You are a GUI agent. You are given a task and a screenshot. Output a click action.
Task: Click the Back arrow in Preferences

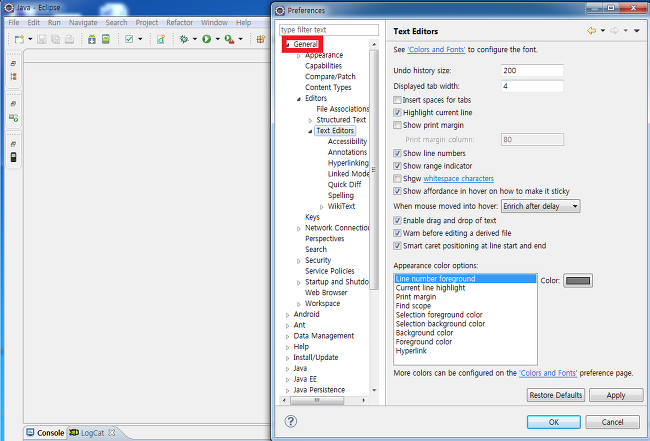click(592, 30)
